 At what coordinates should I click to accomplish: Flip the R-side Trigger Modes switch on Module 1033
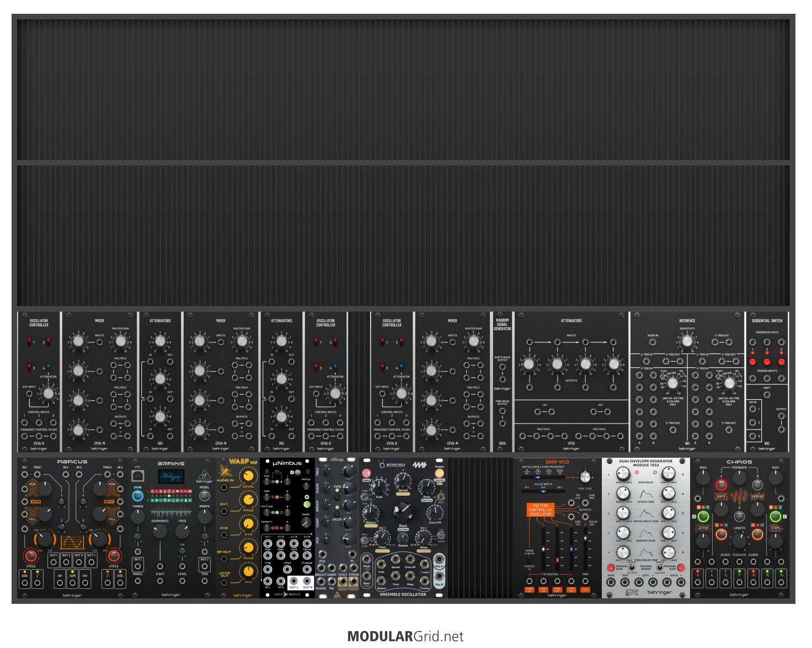(660, 567)
